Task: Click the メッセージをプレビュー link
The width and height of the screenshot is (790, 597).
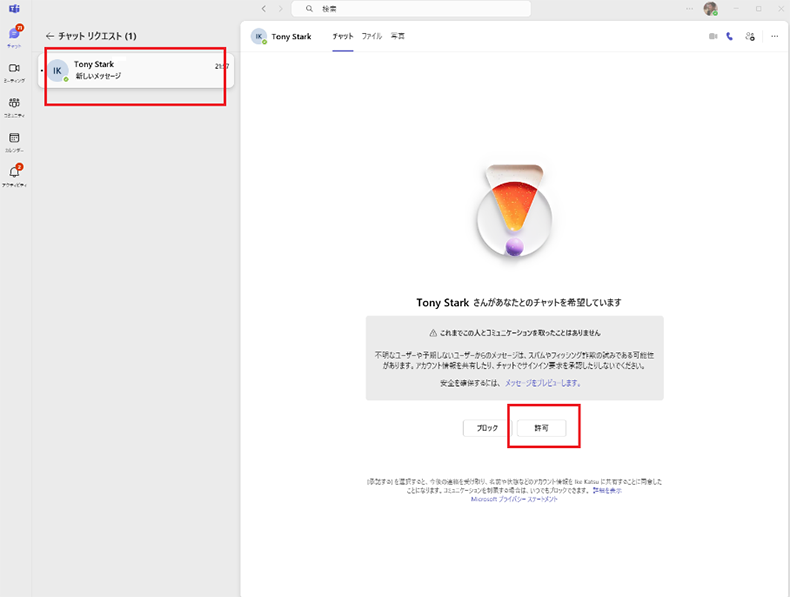Action: point(542,383)
